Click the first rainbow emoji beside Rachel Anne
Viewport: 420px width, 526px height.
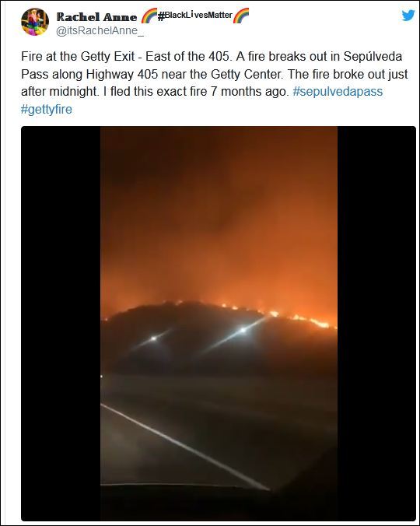149,16
